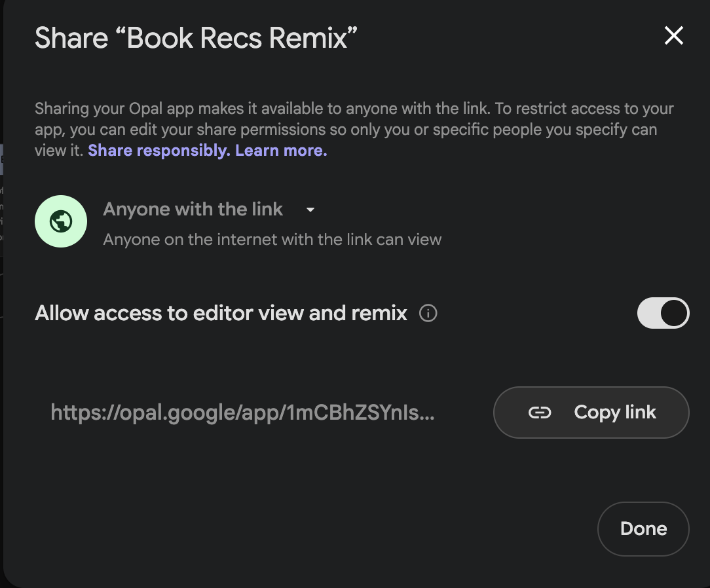Click the dark knob on the remix switch
This screenshot has height=588, width=710.
click(x=674, y=314)
